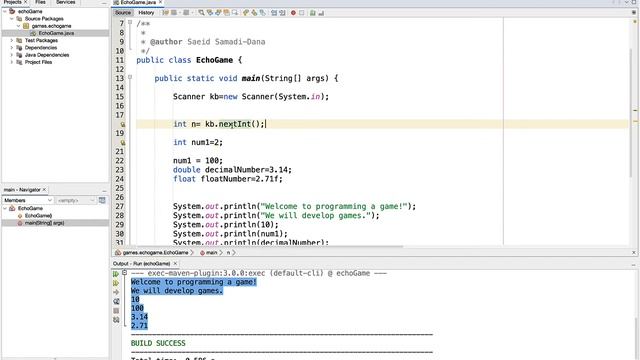Click the BUILD SUCCESS text in the output
This screenshot has height=360, width=640.
point(158,343)
